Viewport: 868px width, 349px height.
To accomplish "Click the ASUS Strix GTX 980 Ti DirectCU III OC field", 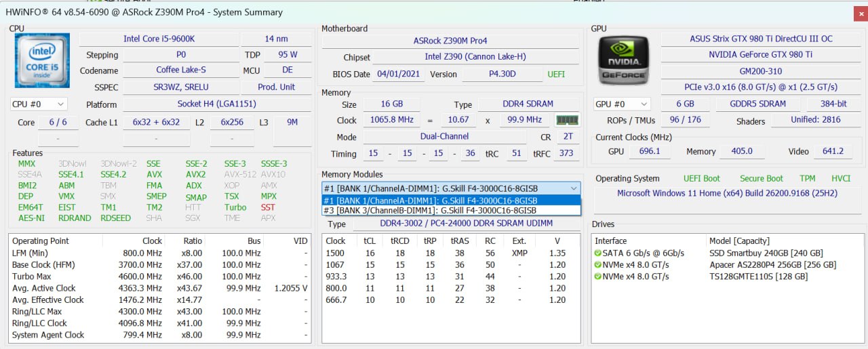I will tap(761, 39).
